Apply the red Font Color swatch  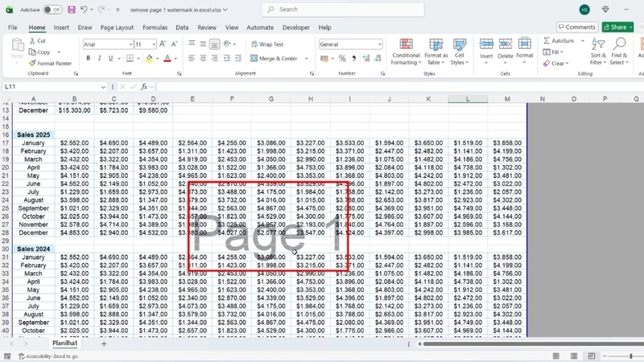(x=167, y=58)
